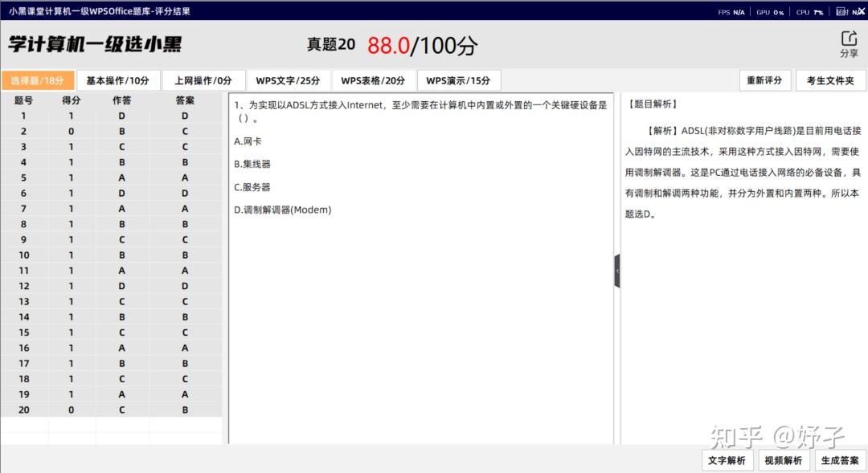Open the 考生文件夹 folder
868x473 pixels.
(x=830, y=80)
